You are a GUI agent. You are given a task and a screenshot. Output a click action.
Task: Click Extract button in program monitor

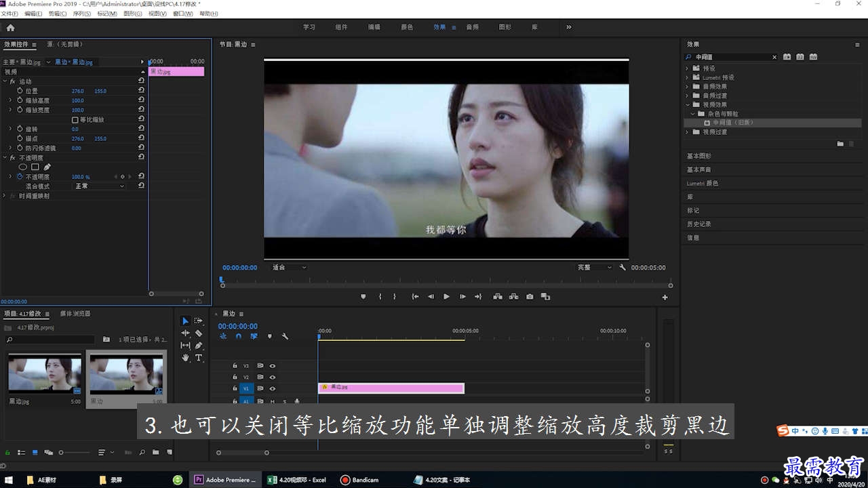pyautogui.click(x=513, y=297)
